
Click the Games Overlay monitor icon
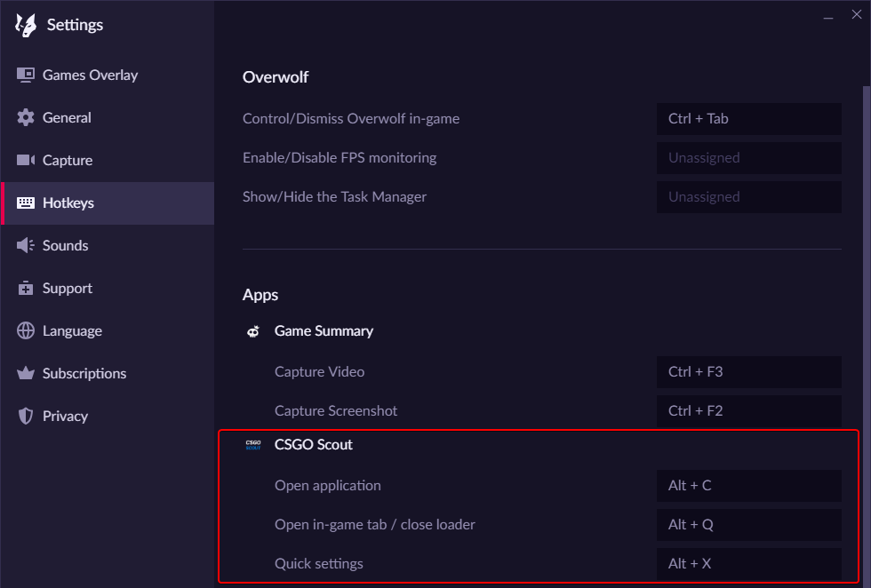[x=26, y=75]
